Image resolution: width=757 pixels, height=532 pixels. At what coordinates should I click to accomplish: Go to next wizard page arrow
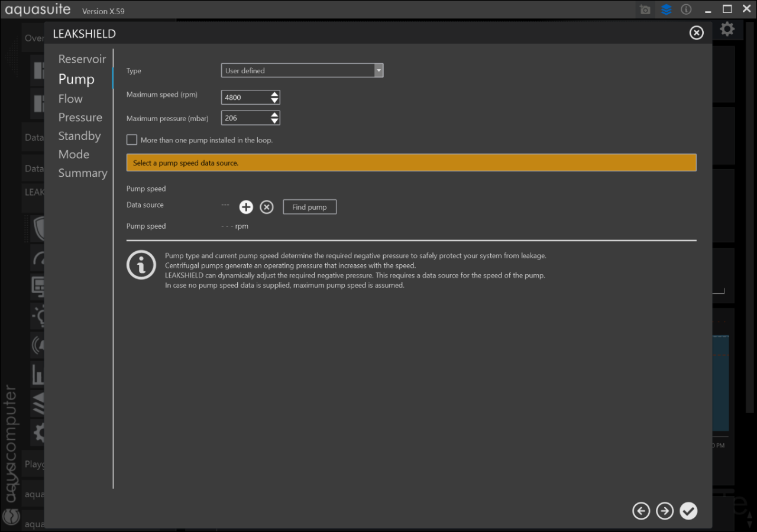665,511
